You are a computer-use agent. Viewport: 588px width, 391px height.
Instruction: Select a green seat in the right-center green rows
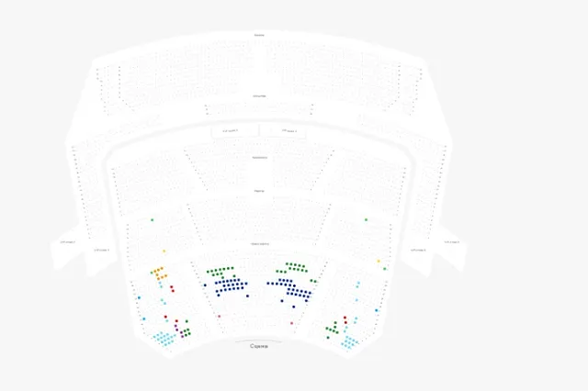click(x=295, y=265)
